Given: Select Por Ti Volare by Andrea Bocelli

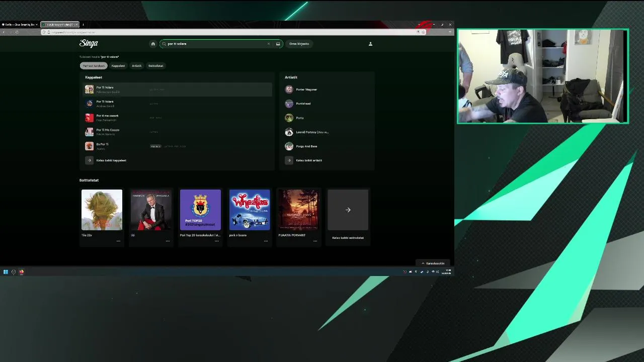Looking at the screenshot, I should pyautogui.click(x=177, y=104).
